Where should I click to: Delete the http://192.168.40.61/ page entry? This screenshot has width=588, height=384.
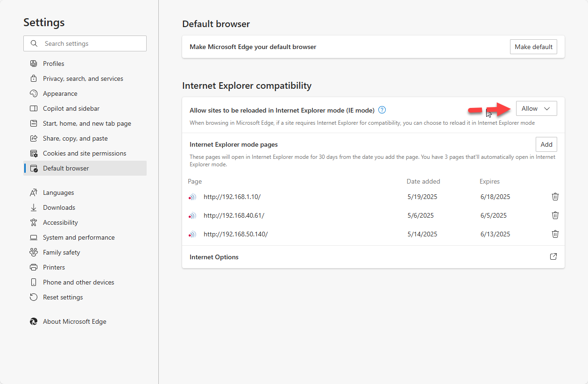[x=555, y=215]
